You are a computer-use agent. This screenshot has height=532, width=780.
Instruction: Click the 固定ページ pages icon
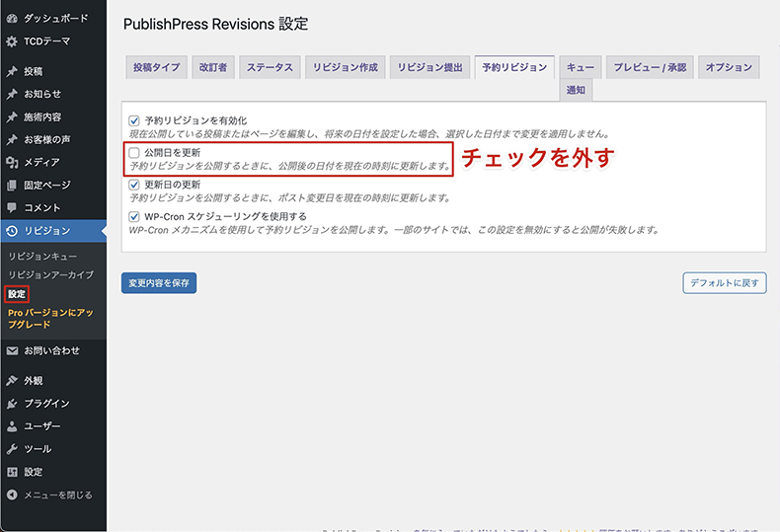12,185
